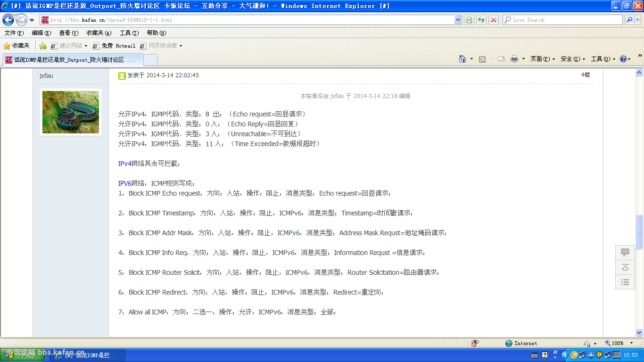644x362 pixels.
Task: Click the floating thread list icon
Action: [625, 282]
